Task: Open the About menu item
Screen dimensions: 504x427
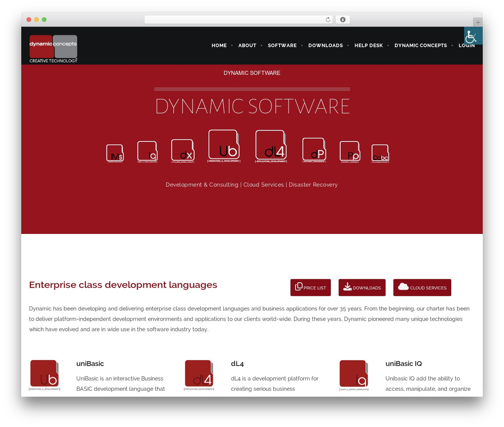Action: (247, 46)
